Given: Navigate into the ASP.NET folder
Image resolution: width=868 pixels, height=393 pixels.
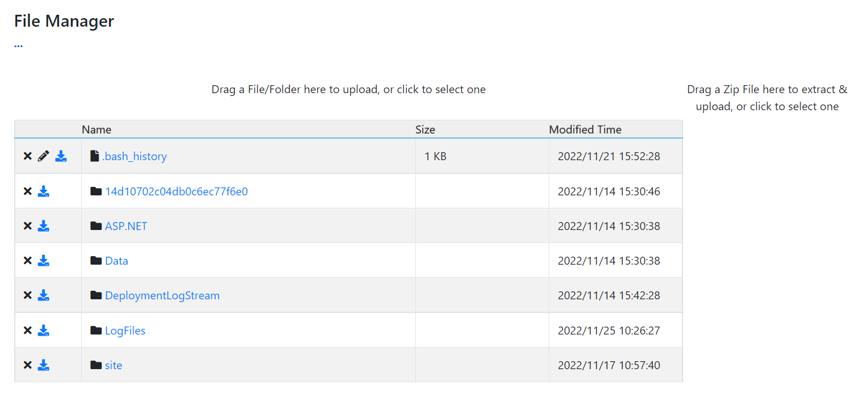Looking at the screenshot, I should pos(126,226).
